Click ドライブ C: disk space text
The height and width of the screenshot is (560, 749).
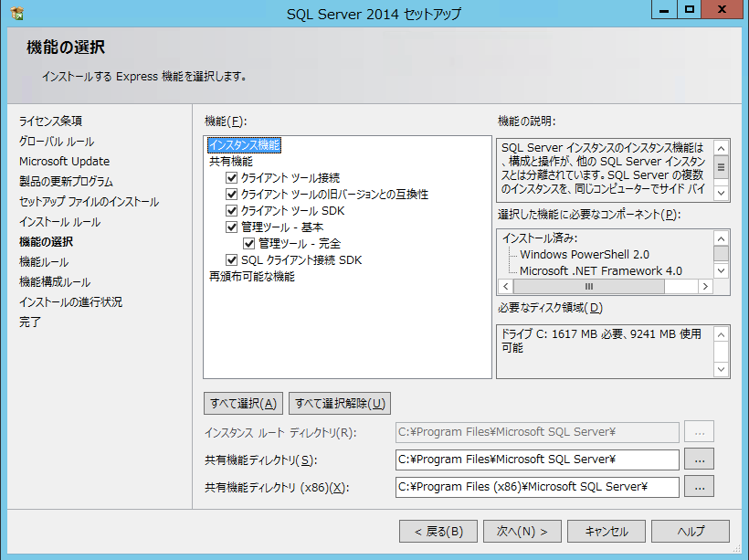pyautogui.click(x=601, y=340)
